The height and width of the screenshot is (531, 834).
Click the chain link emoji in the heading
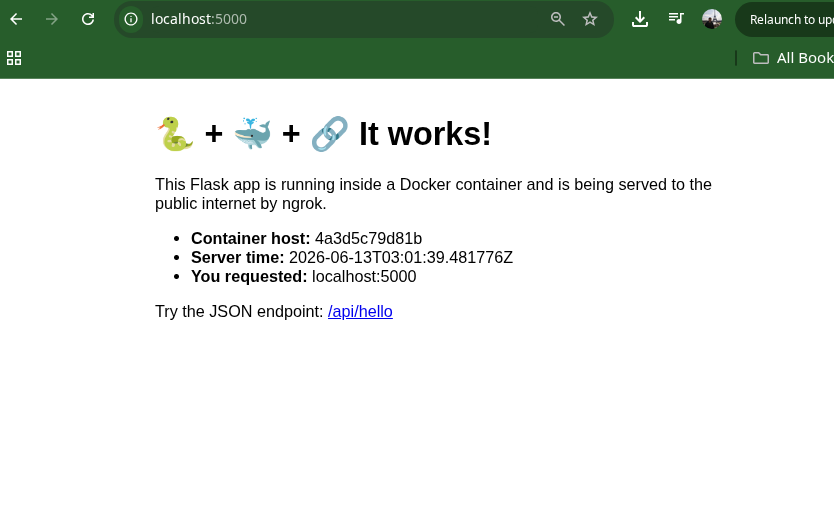(x=329, y=134)
